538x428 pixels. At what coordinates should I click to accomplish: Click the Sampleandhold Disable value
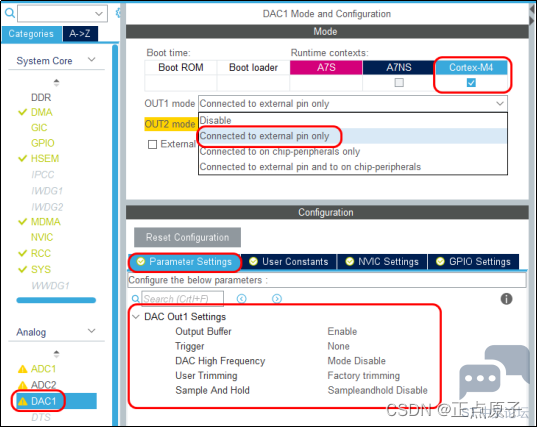coord(377,391)
